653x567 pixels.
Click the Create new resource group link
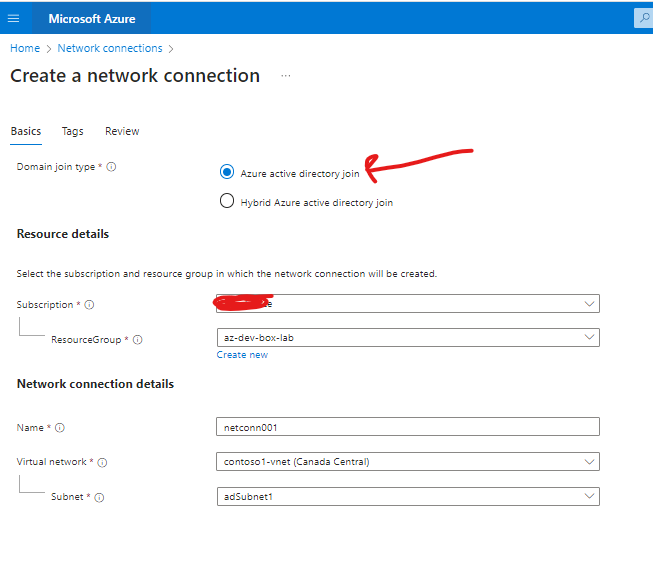[x=242, y=355]
